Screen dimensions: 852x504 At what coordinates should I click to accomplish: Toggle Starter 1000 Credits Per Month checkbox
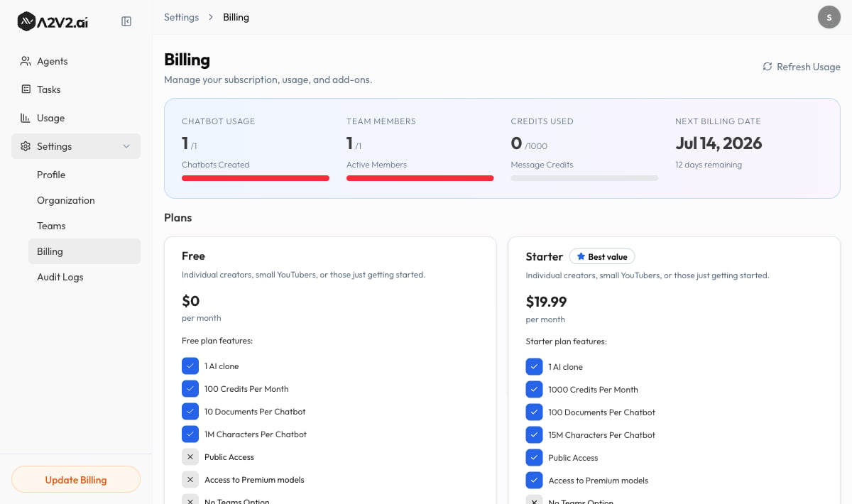(534, 390)
